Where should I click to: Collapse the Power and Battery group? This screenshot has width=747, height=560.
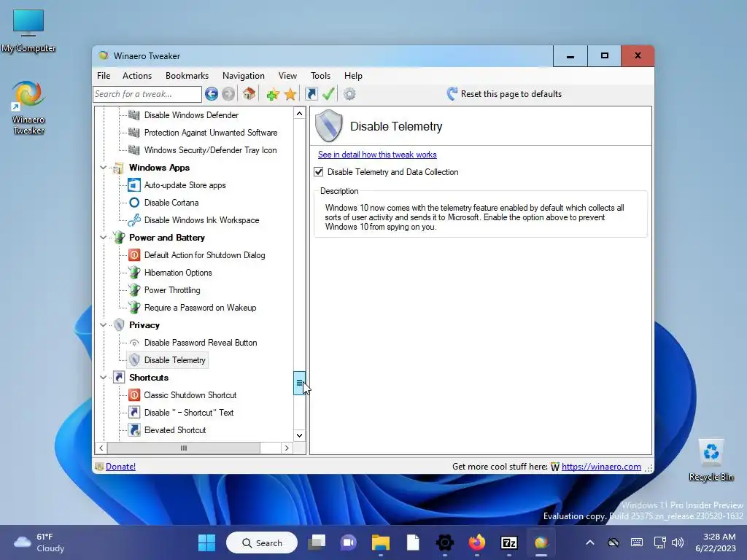click(x=103, y=237)
